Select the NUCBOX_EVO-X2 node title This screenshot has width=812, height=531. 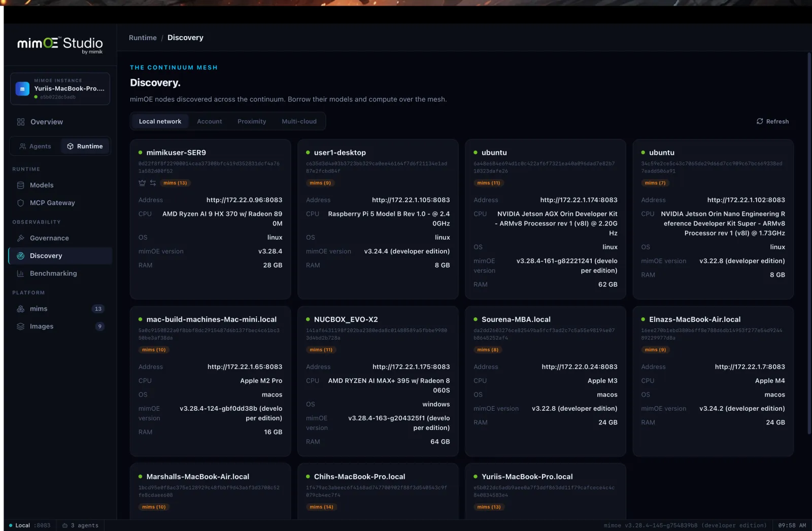pos(346,319)
